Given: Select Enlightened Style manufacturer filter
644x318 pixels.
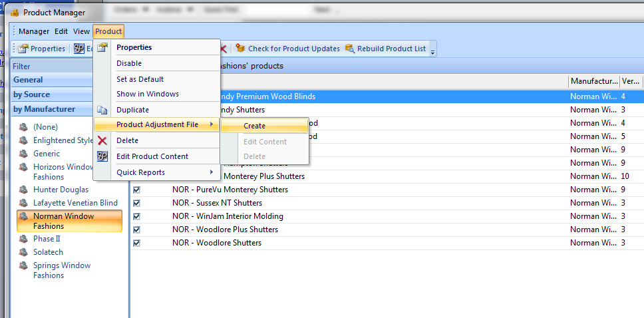Looking at the screenshot, I should (63, 140).
